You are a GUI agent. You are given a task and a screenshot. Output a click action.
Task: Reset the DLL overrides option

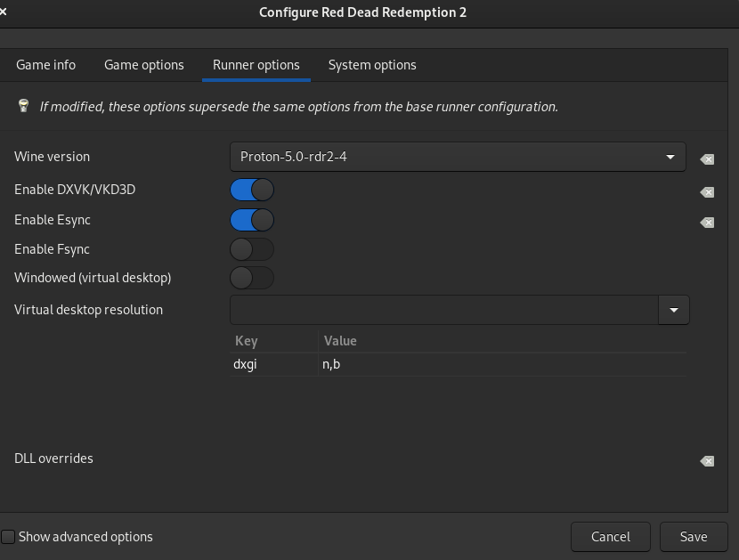click(x=707, y=460)
